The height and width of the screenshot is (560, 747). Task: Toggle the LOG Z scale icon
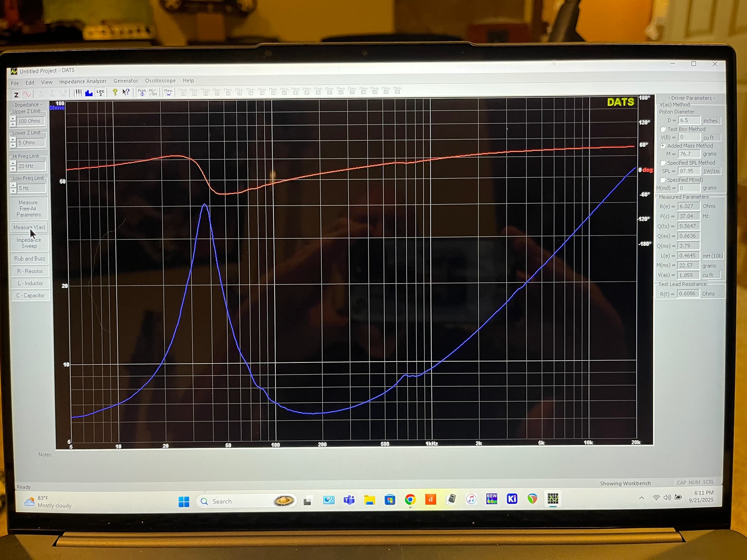click(x=100, y=93)
